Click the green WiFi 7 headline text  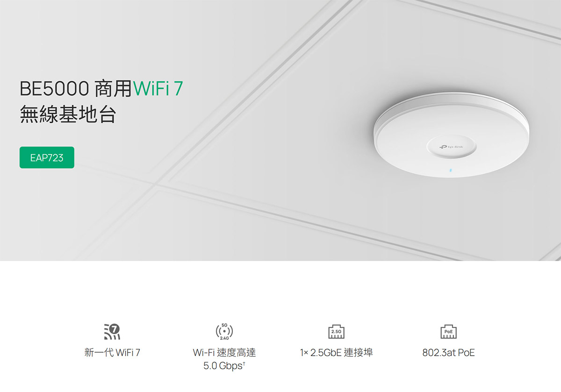point(158,89)
